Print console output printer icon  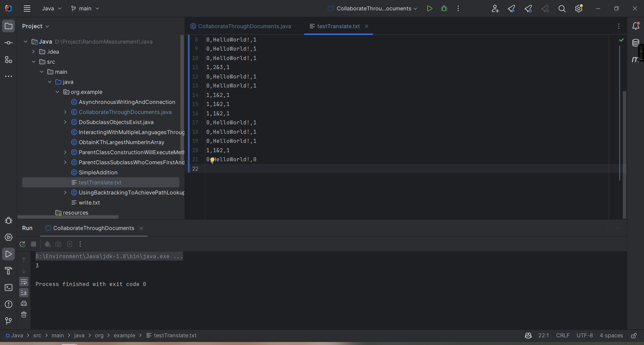coord(24,303)
